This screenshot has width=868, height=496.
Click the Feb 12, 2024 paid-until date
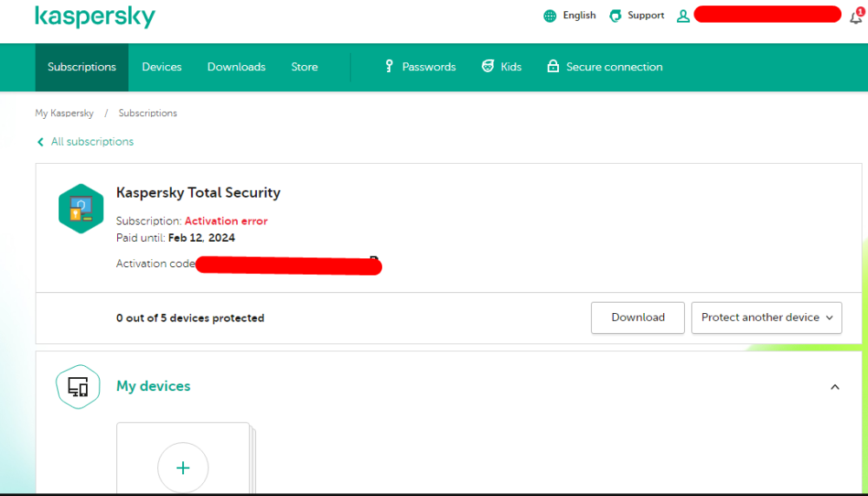coord(201,238)
